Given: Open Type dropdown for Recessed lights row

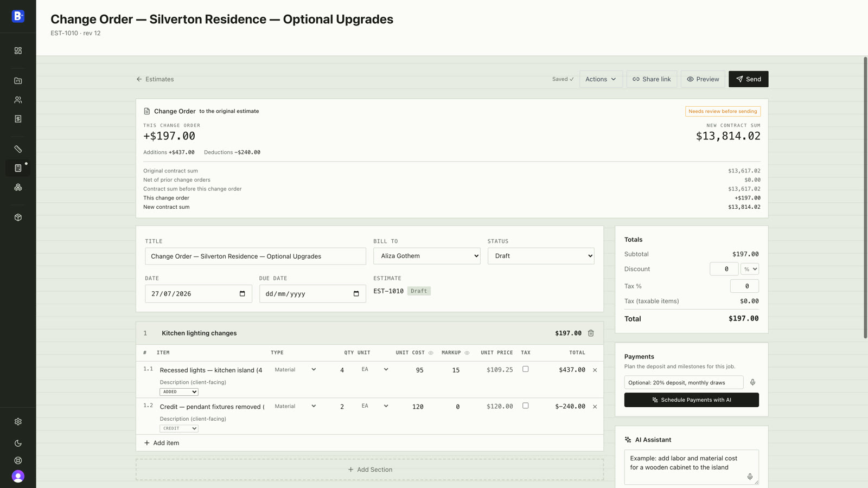Looking at the screenshot, I should pyautogui.click(x=295, y=370).
